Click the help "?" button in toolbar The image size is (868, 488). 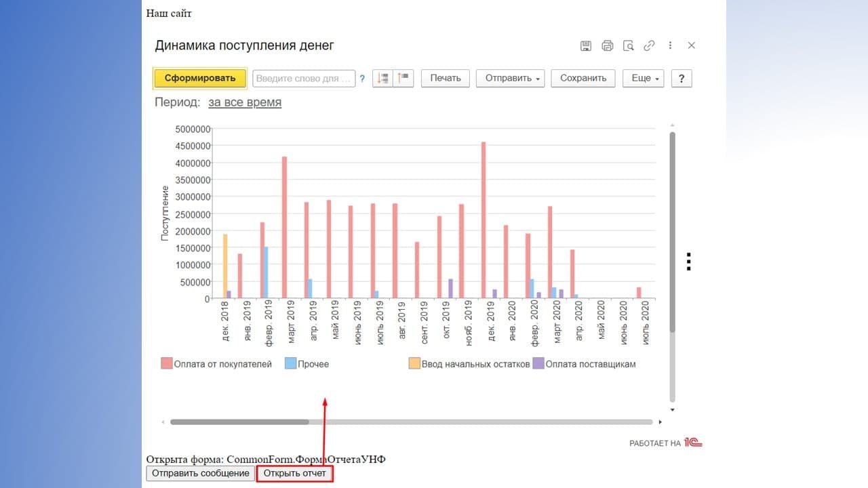[681, 78]
